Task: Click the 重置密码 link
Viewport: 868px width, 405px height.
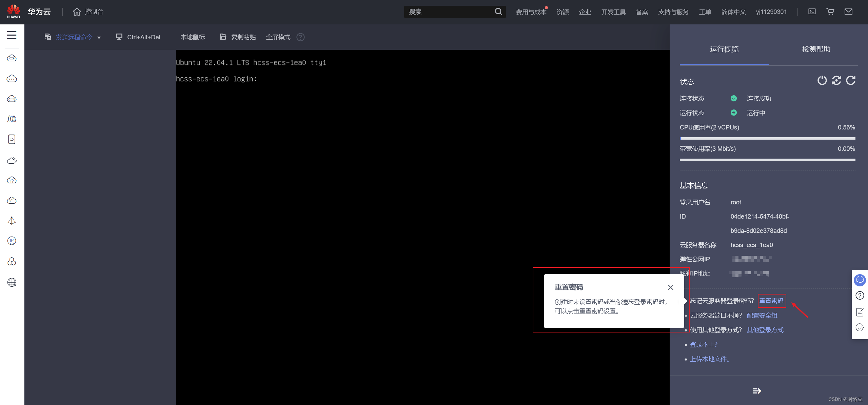Action: (771, 301)
